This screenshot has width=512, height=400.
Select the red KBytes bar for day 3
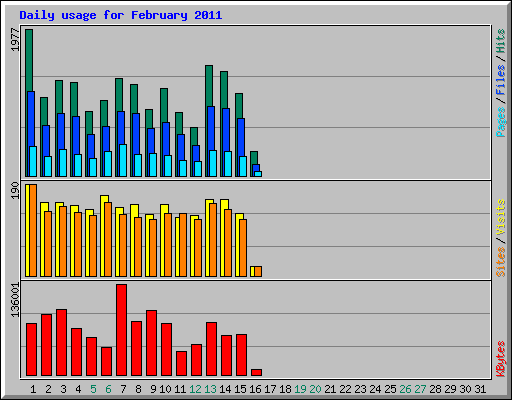61,343
